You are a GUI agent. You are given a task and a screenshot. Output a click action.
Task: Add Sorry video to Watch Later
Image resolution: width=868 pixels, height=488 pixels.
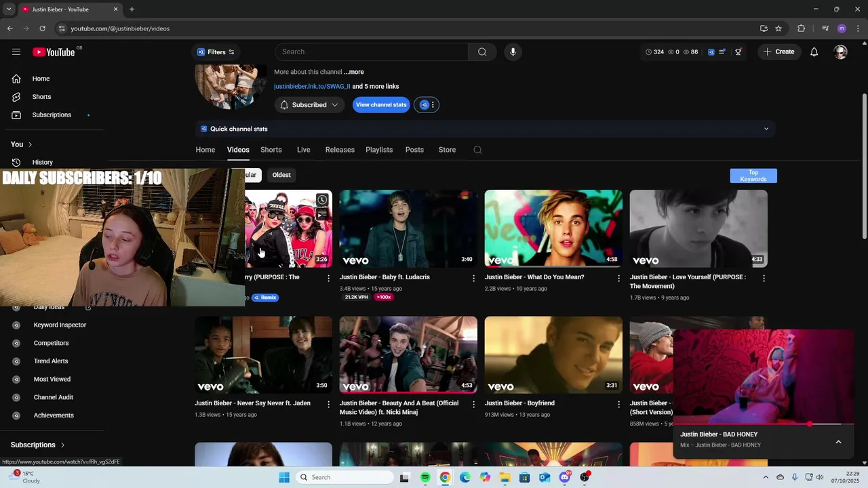coord(322,200)
